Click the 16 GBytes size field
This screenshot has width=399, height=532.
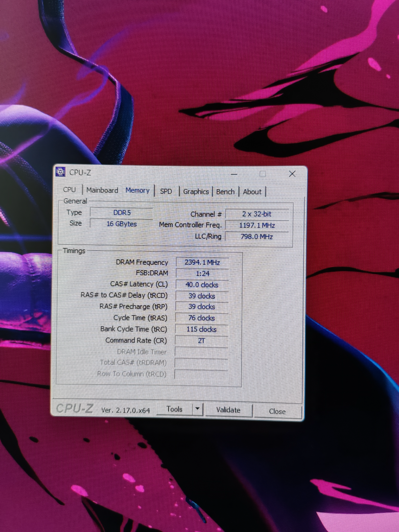pos(122,224)
